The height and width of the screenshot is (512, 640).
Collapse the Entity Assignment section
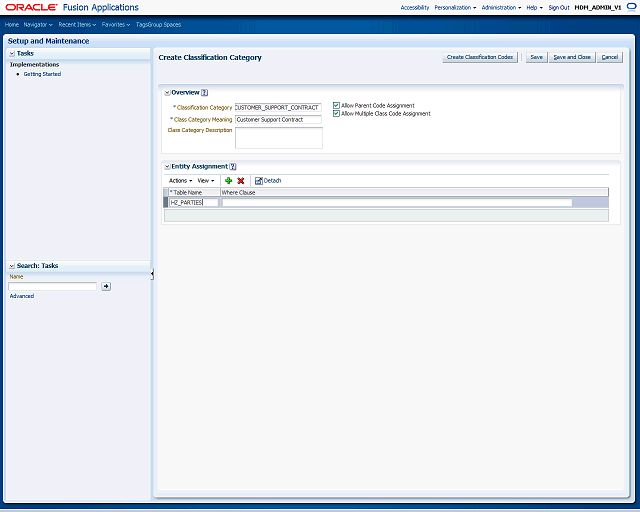[167, 167]
